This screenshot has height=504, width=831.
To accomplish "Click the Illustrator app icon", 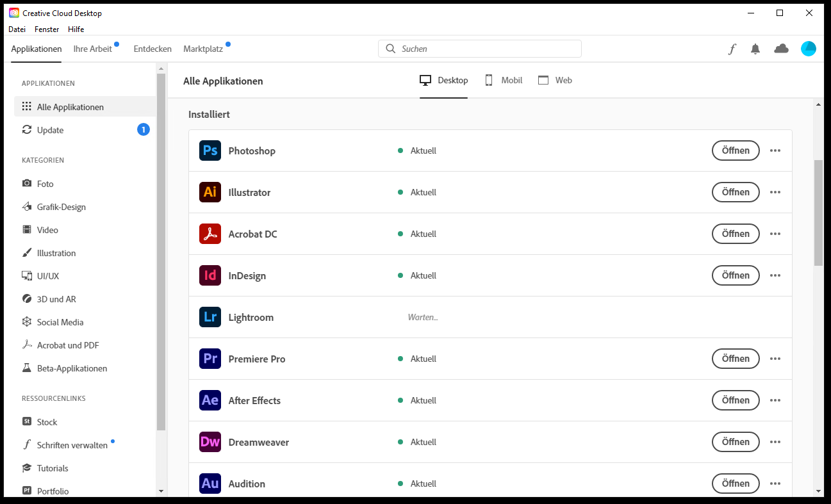I will point(210,192).
